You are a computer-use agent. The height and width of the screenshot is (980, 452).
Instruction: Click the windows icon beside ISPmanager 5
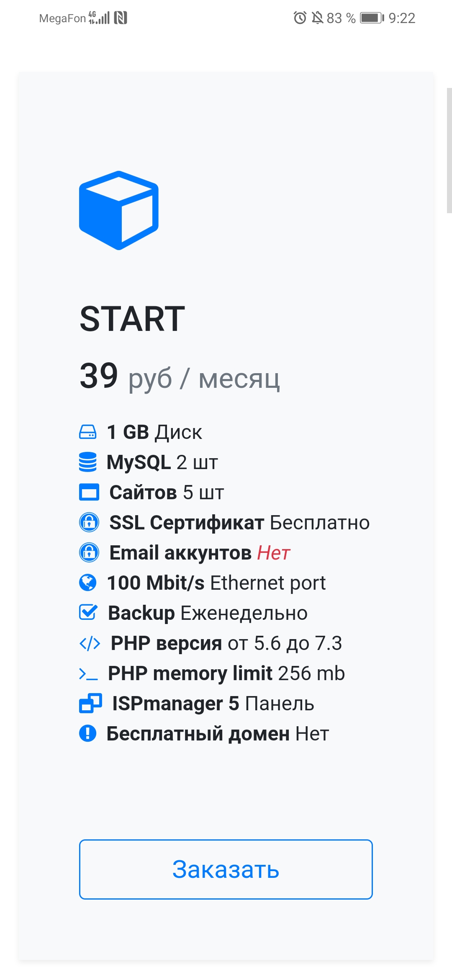[x=90, y=703]
